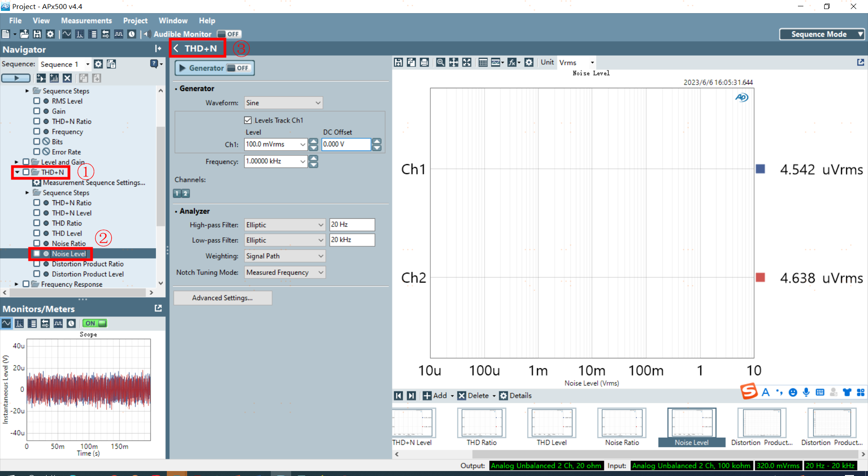
Task: Check the Noise Level measurement box
Action: (x=37, y=254)
